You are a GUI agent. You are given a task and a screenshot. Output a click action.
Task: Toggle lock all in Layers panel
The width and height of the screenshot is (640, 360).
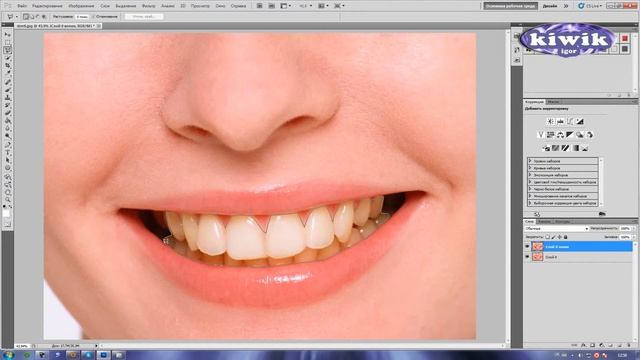(565, 237)
